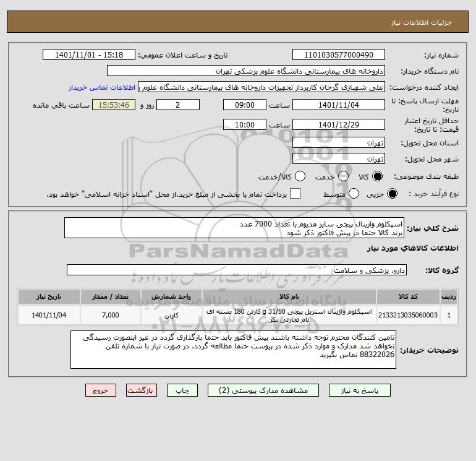Screen dimensions: 476x461
Task: Open مشاهده مدارک پیوستی (2) button
Action: click(263, 390)
